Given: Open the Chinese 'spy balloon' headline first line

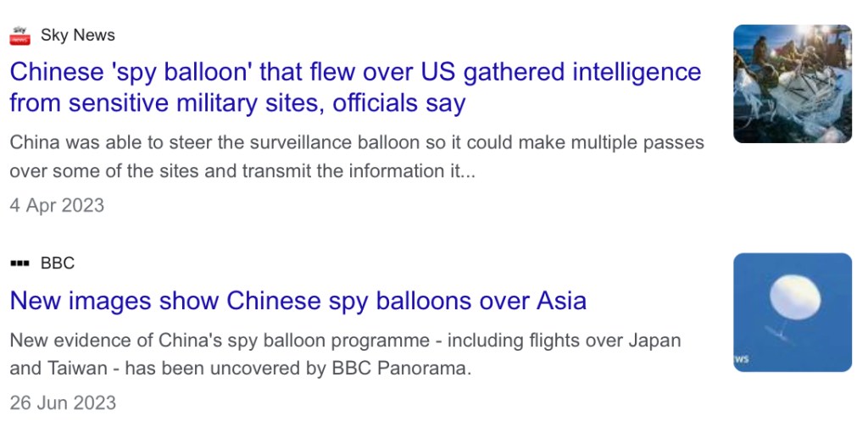Looking at the screenshot, I should point(355,72).
